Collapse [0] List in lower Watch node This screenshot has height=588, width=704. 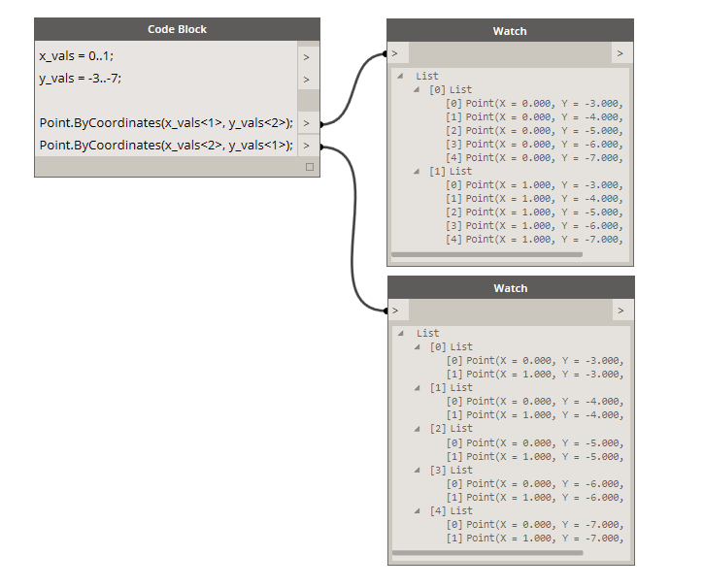[418, 346]
